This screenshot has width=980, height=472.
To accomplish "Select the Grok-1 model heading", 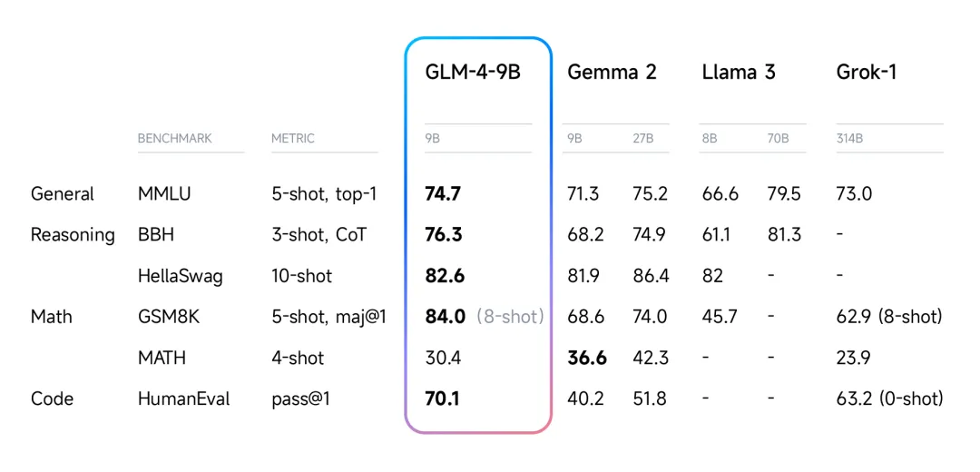I will pyautogui.click(x=867, y=73).
